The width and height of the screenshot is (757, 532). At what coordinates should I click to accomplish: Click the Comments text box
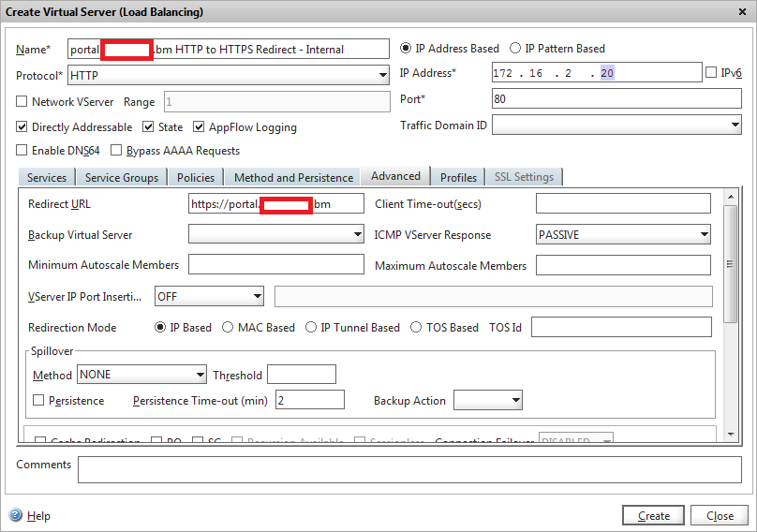tap(409, 469)
